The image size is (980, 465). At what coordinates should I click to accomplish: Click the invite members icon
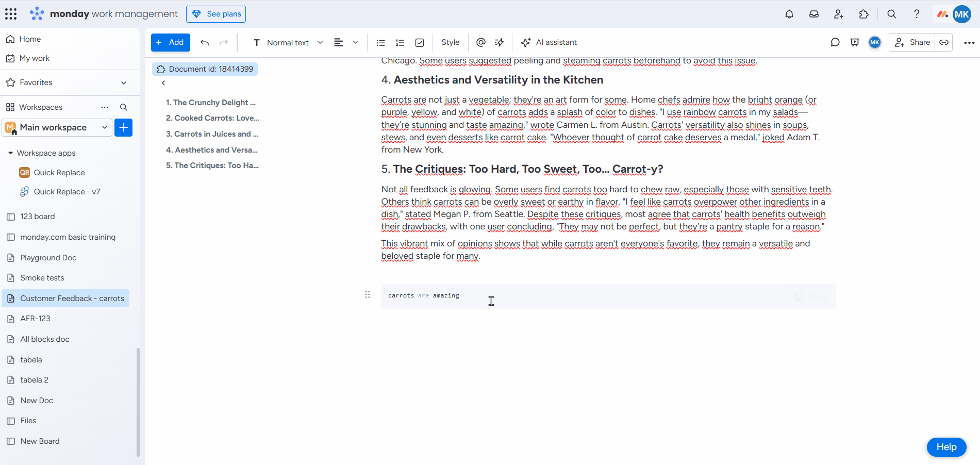click(x=839, y=14)
